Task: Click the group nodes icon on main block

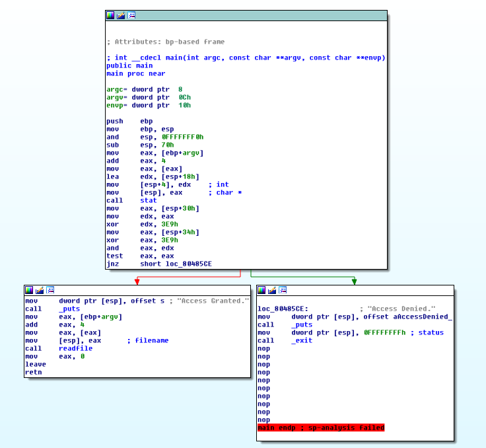Action: point(131,15)
